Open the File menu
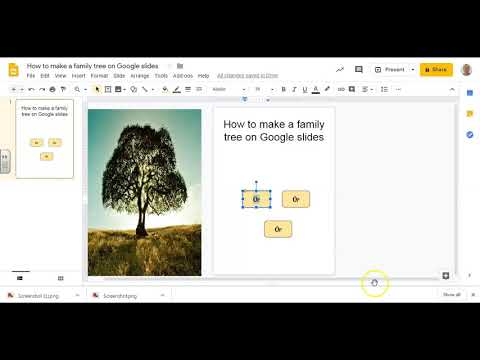 point(31,76)
